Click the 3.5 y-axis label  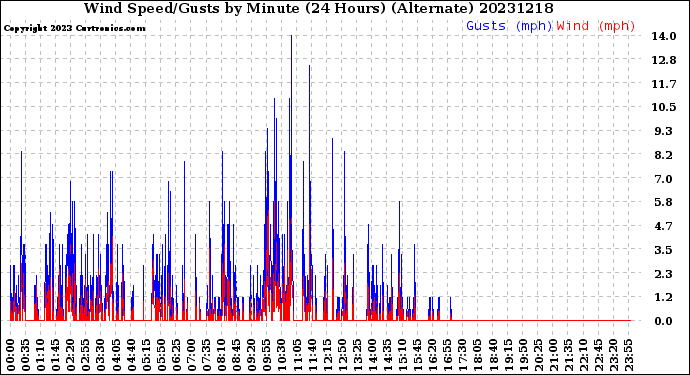664,250
